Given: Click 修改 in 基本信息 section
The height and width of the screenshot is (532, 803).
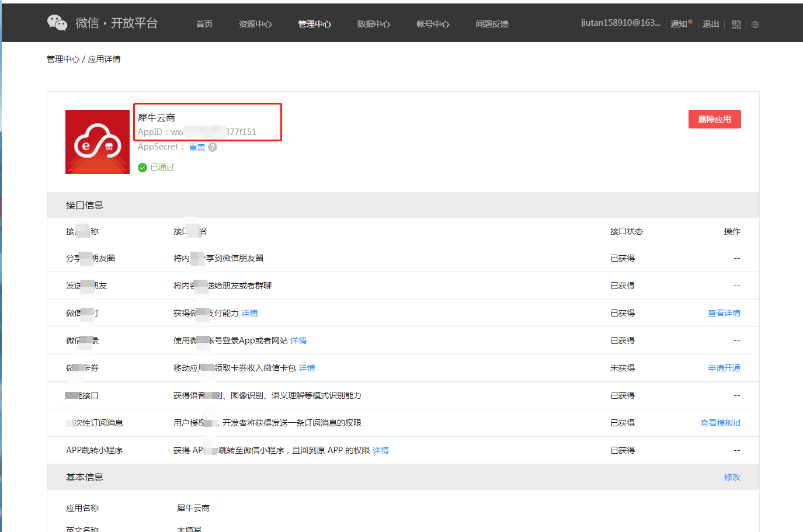Looking at the screenshot, I should coord(732,477).
